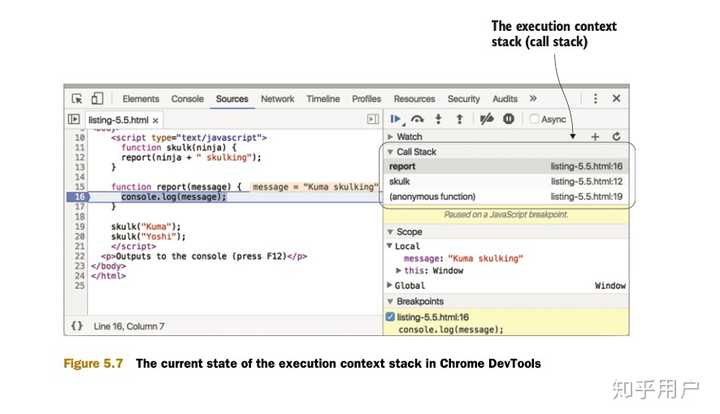
Task: Toggle the device toolbar icon
Action: 97,99
